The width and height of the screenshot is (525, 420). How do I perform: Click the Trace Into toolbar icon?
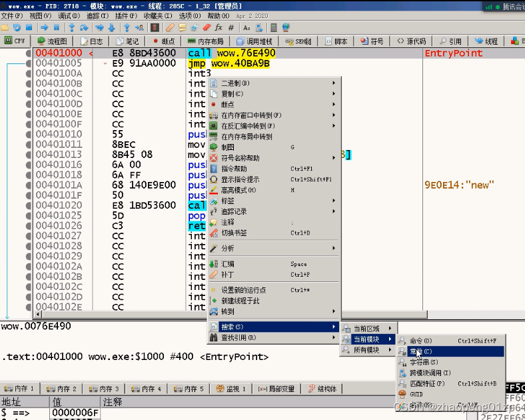click(99, 27)
